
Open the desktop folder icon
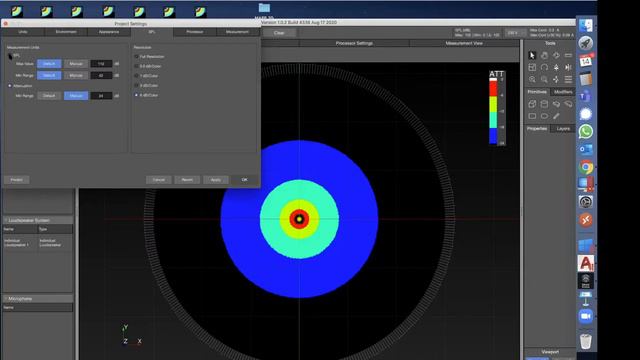[264, 8]
